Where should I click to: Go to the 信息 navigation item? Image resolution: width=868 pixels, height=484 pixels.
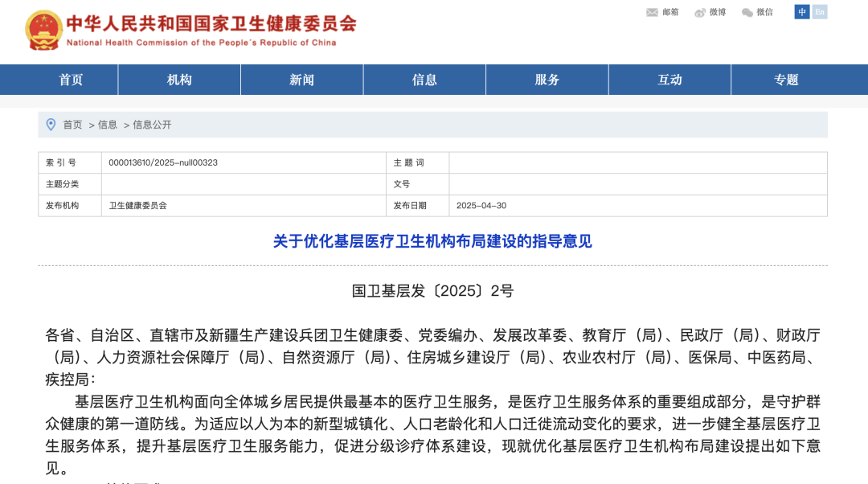(424, 80)
